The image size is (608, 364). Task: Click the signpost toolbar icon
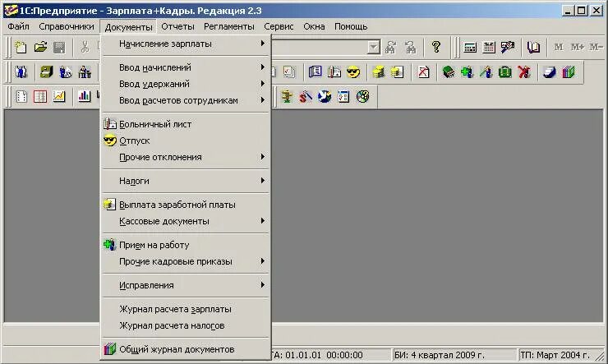click(287, 96)
